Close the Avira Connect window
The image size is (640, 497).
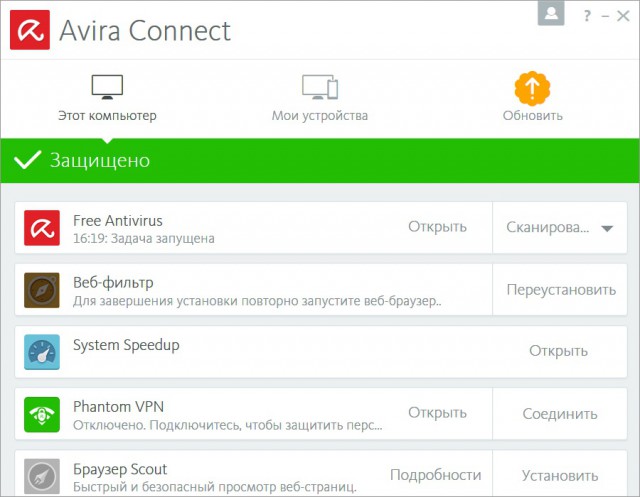tap(623, 16)
